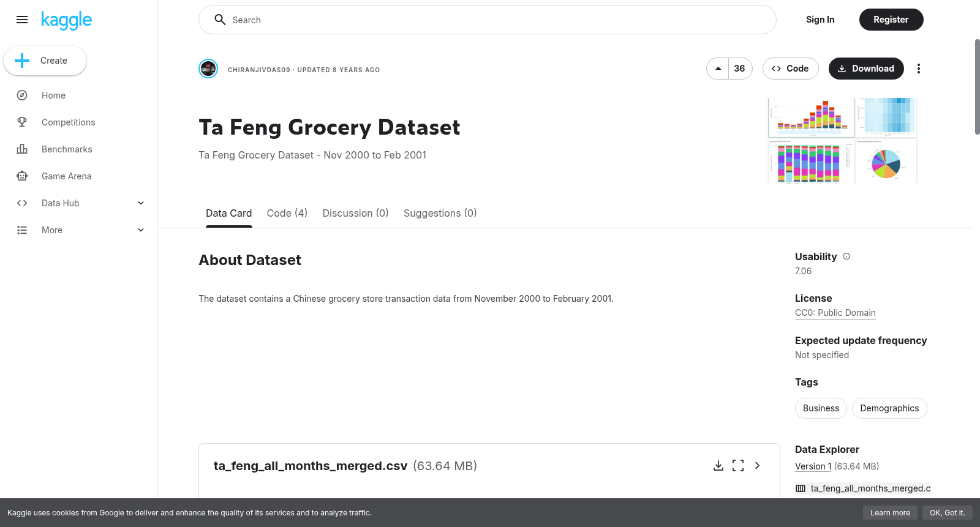The height and width of the screenshot is (527, 980).
Task: Switch to the Code (4) tab
Action: [287, 213]
